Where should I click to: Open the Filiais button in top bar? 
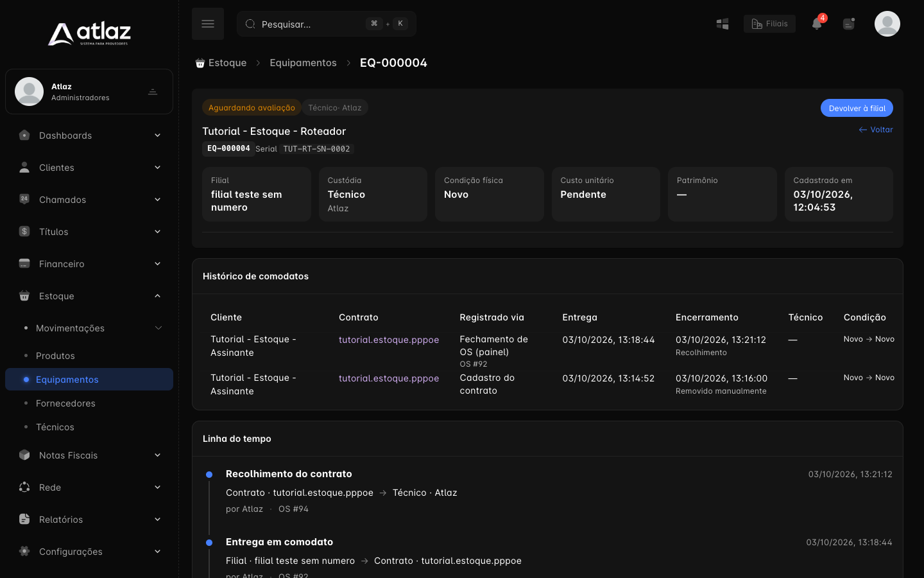(x=769, y=24)
